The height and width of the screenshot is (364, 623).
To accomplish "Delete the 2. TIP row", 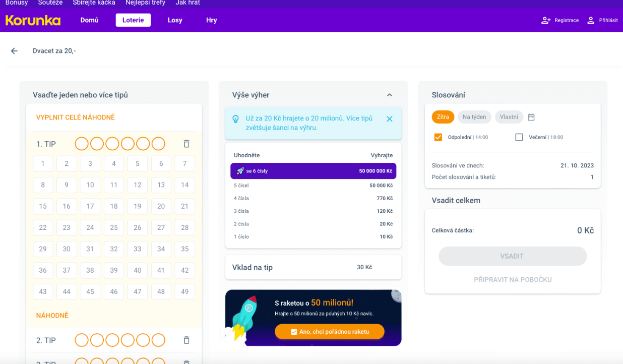I will pos(186,340).
